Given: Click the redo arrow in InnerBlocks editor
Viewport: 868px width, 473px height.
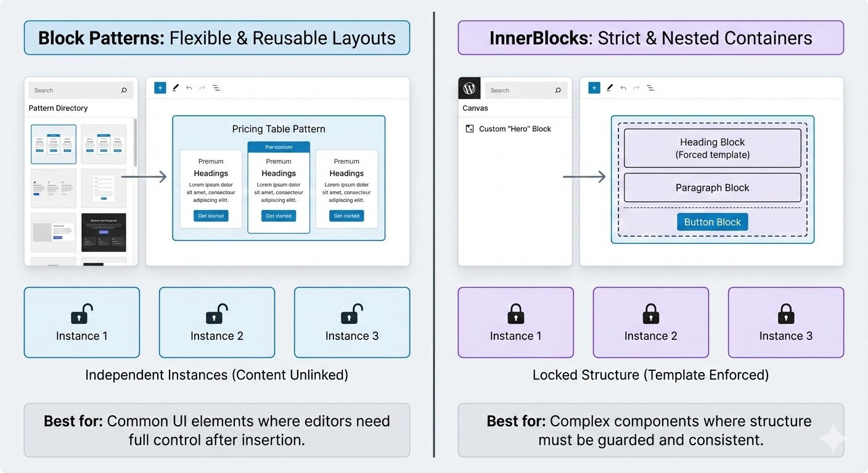Looking at the screenshot, I should pyautogui.click(x=636, y=88).
